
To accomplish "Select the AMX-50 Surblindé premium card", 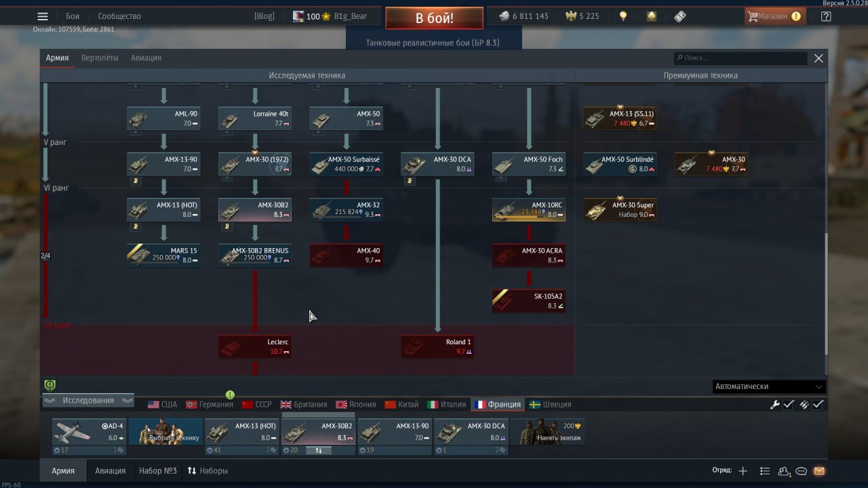I will point(620,164).
